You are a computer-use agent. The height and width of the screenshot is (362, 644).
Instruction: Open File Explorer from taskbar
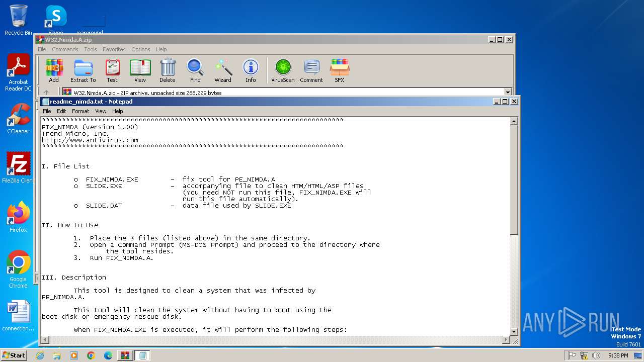57,355
